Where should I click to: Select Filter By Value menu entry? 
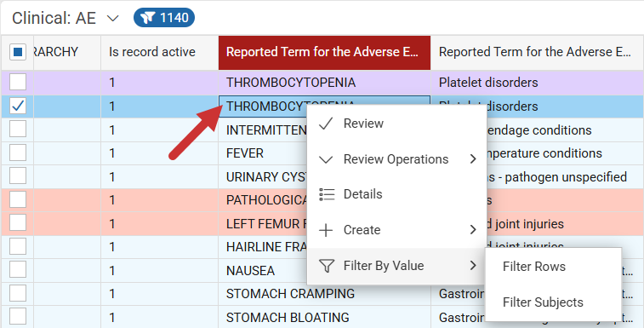(396, 266)
